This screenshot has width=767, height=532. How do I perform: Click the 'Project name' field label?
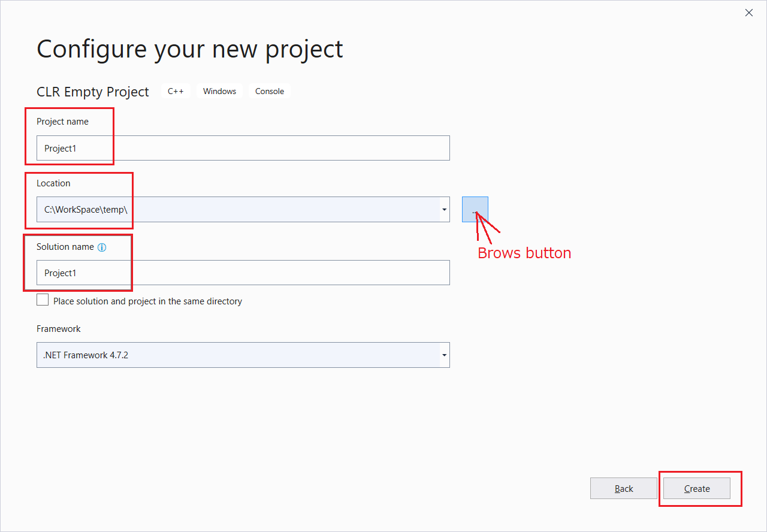click(62, 122)
